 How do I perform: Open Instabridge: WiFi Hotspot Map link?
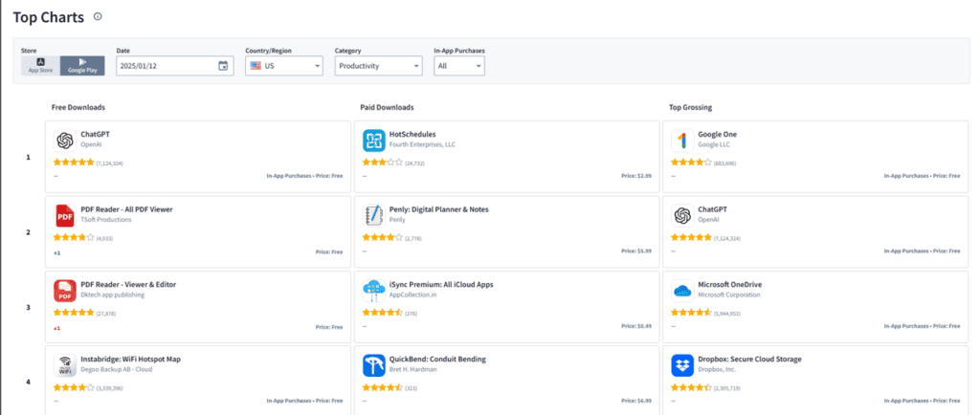click(x=130, y=359)
